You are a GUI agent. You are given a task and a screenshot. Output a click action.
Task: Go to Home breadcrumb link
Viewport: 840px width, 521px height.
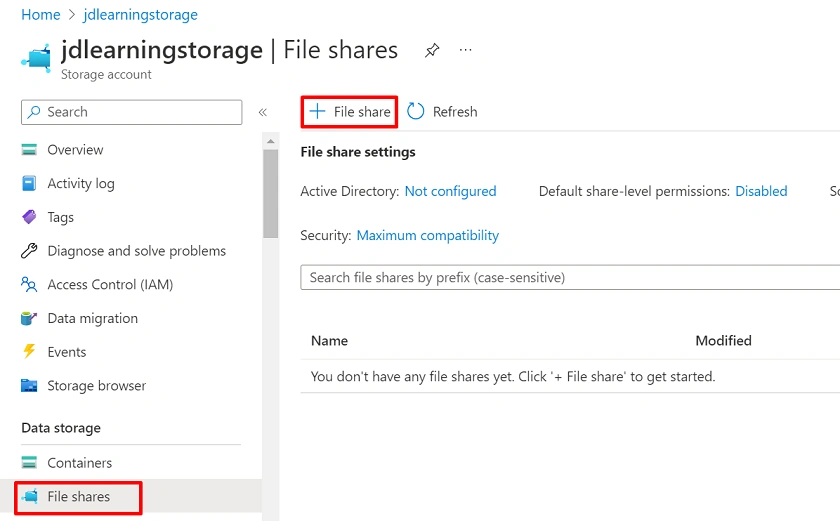(41, 15)
